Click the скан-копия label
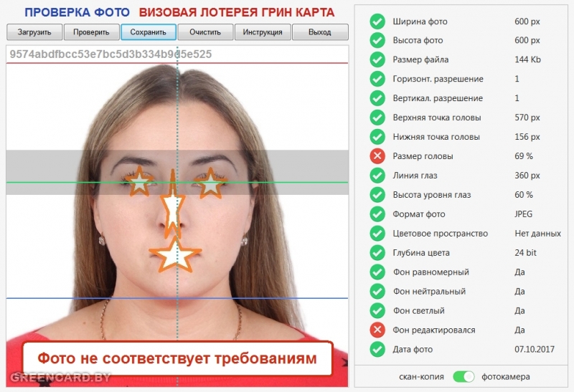Screen dimensions: 574x392 pos(422,376)
